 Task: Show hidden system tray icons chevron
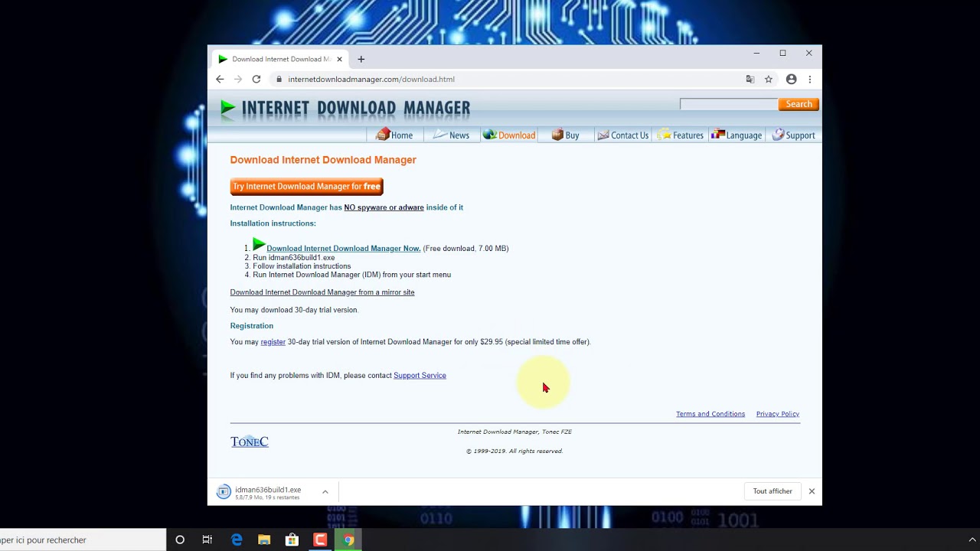pyautogui.click(x=972, y=540)
